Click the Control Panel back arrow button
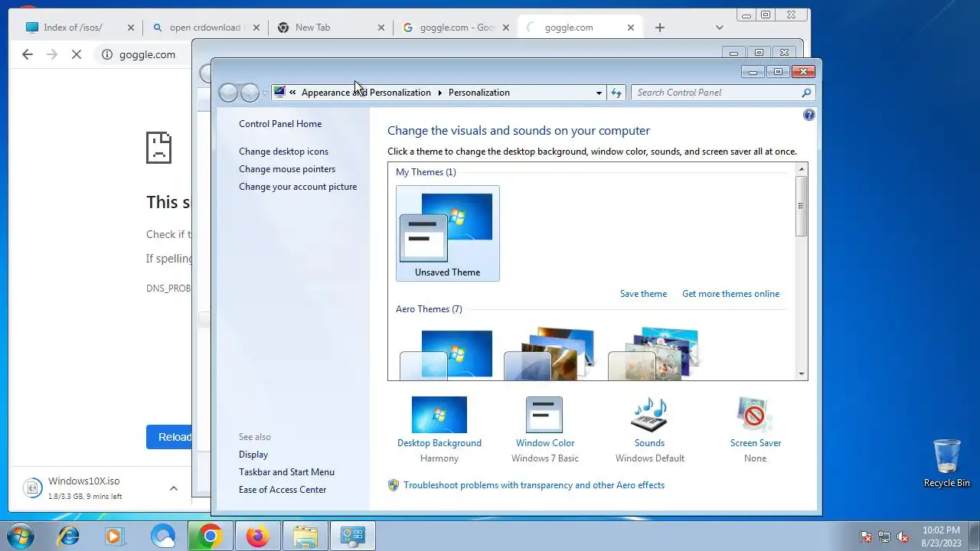This screenshot has height=551, width=980. coord(228,93)
